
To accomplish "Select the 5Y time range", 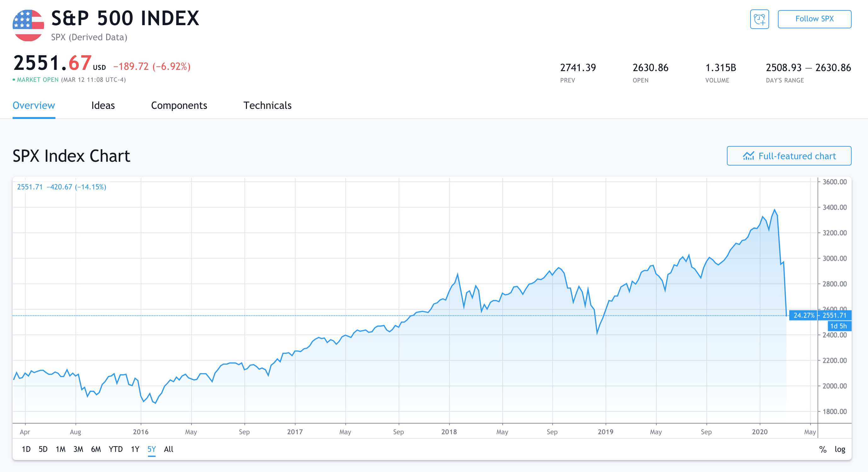I will click(151, 449).
